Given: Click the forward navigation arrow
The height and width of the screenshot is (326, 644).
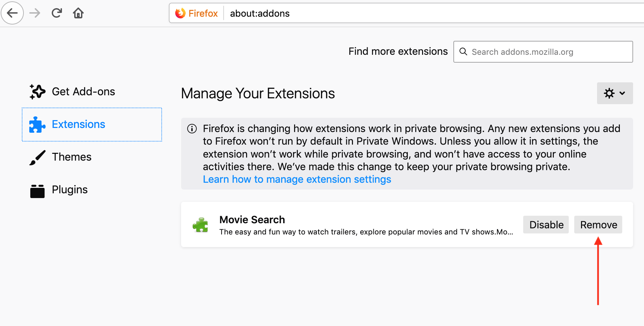Looking at the screenshot, I should click(35, 13).
